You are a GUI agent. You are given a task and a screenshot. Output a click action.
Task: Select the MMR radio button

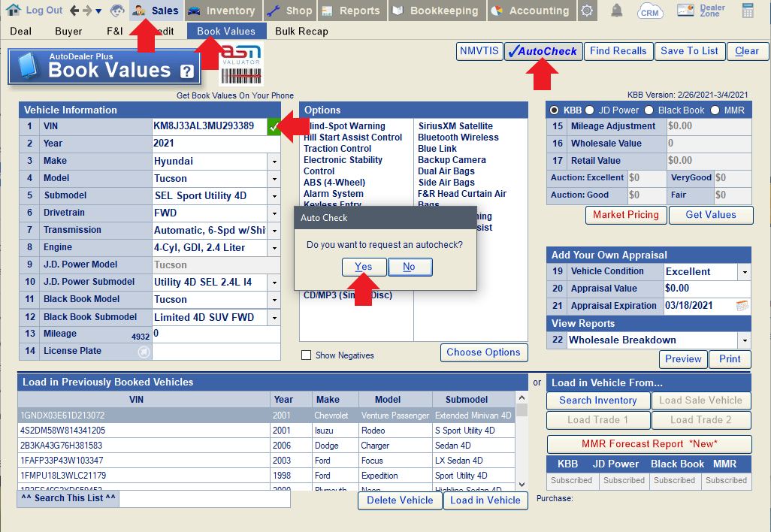[x=715, y=110]
